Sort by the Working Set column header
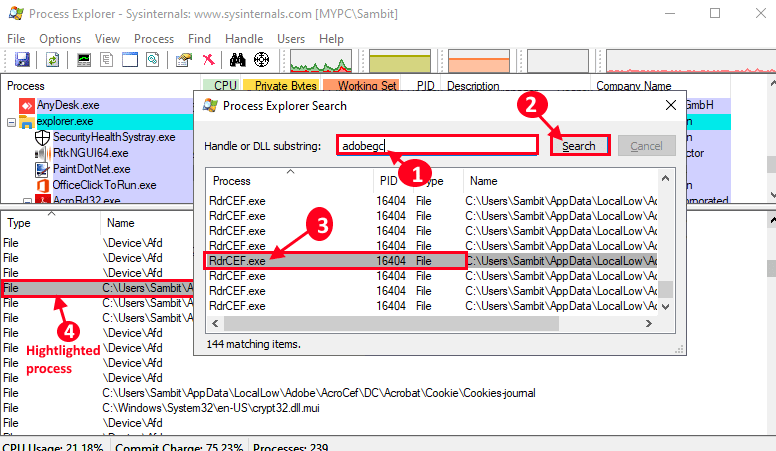The height and width of the screenshot is (451, 776). point(361,86)
